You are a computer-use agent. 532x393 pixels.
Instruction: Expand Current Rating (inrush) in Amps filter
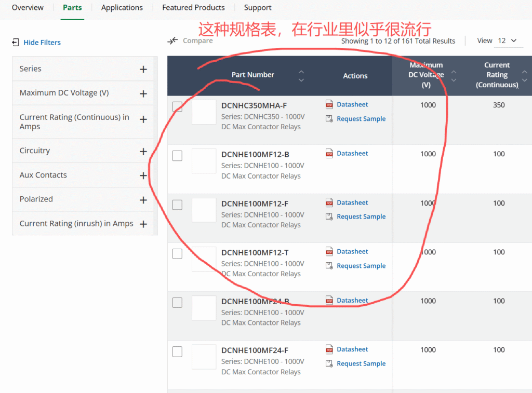pyautogui.click(x=143, y=224)
